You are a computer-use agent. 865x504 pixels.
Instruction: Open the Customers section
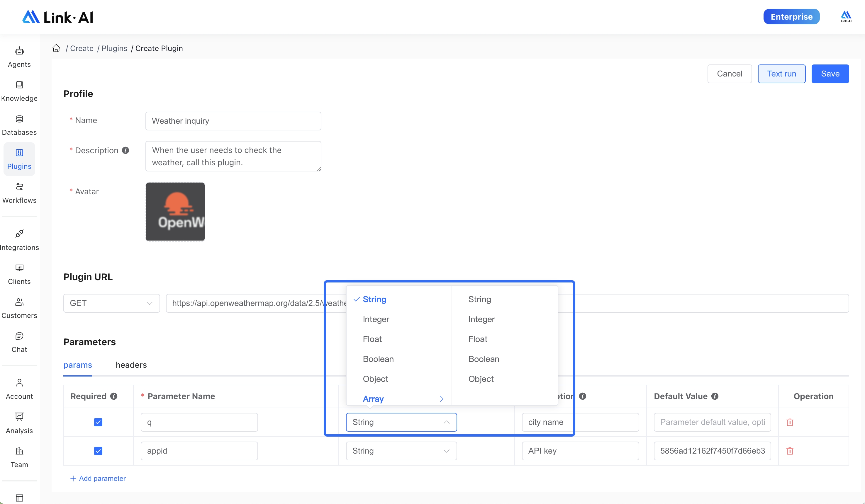[x=19, y=309]
